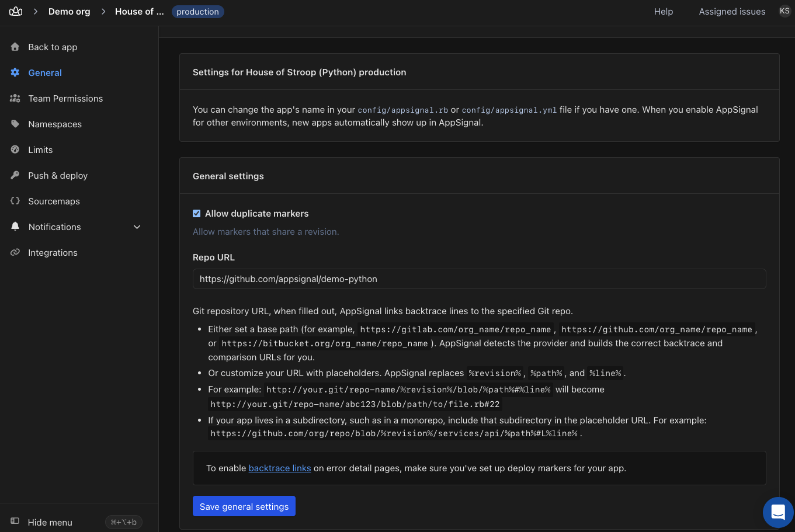
Task: Open Push & deploy settings
Action: point(58,175)
